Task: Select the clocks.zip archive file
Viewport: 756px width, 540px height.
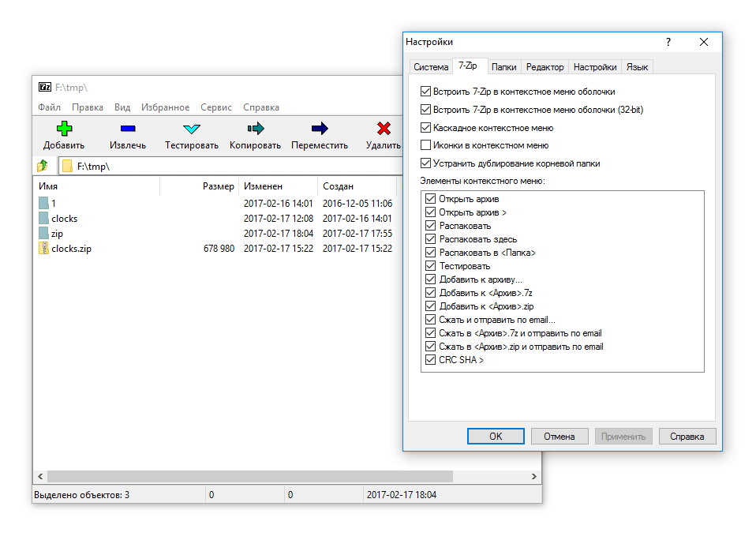Action: coord(71,249)
